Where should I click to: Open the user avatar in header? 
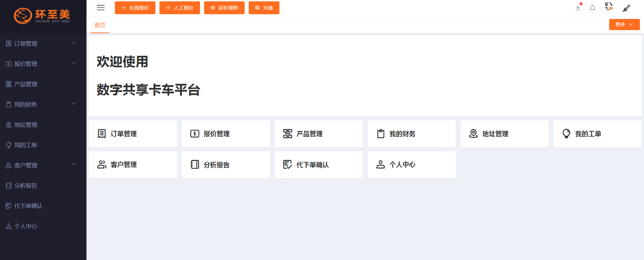[x=626, y=8]
